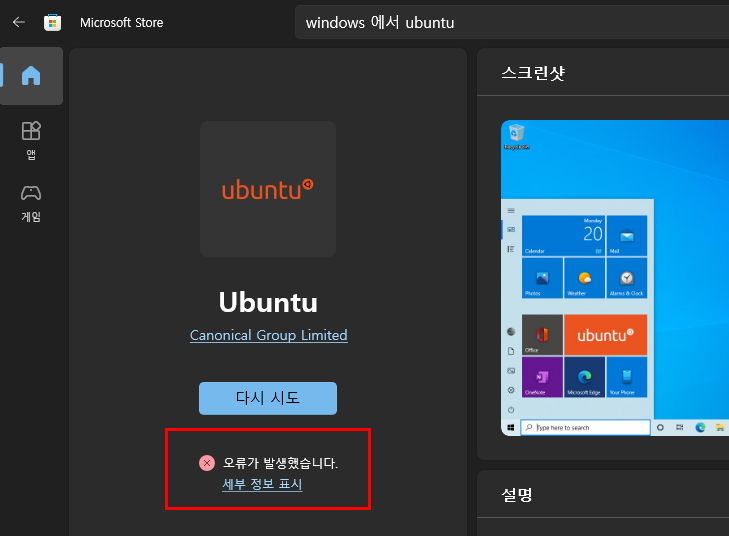Click the Ubuntu app title text
729x536 pixels.
tap(268, 303)
